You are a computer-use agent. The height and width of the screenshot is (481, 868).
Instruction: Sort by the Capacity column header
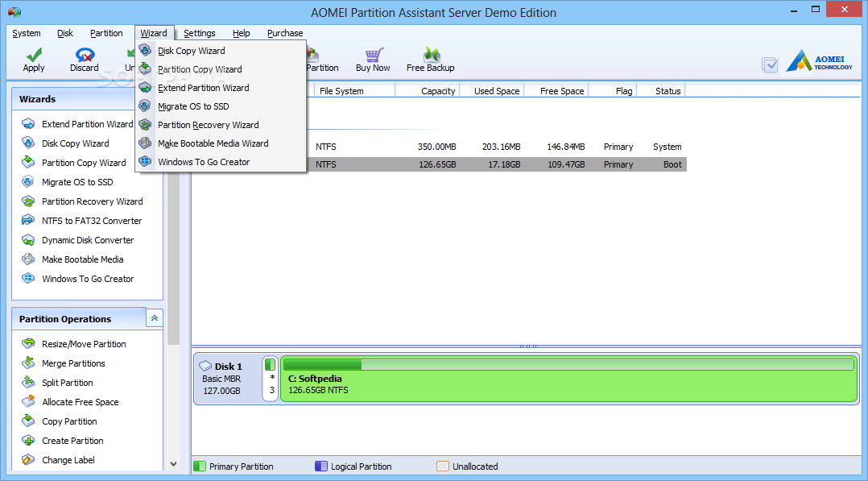(x=428, y=90)
